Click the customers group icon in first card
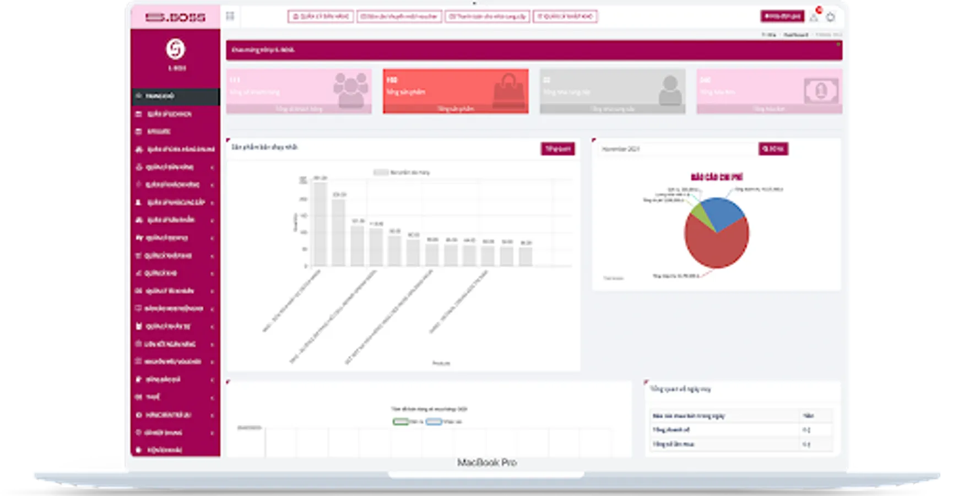This screenshot has width=980, height=496. click(x=350, y=89)
